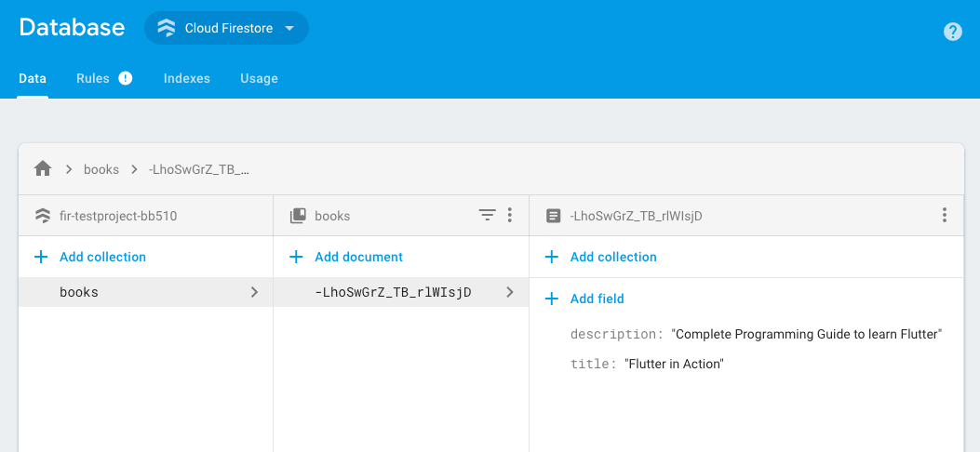The width and height of the screenshot is (980, 452).
Task: Click plus icon beside Add document
Action: [x=296, y=257]
